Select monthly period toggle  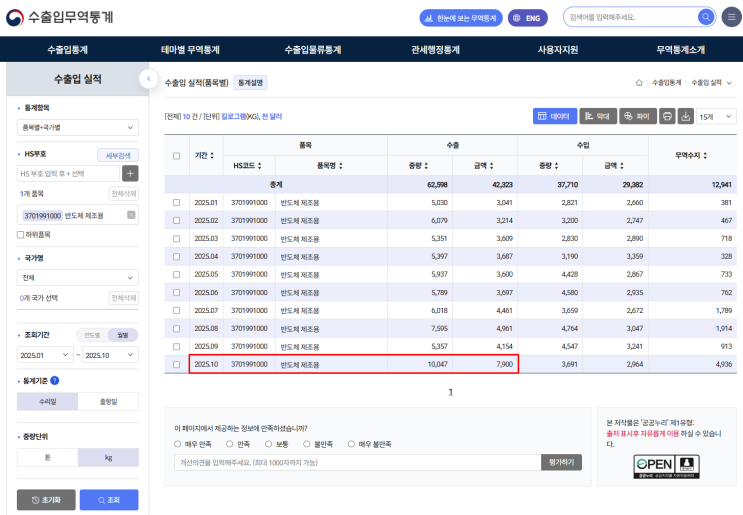(123, 335)
